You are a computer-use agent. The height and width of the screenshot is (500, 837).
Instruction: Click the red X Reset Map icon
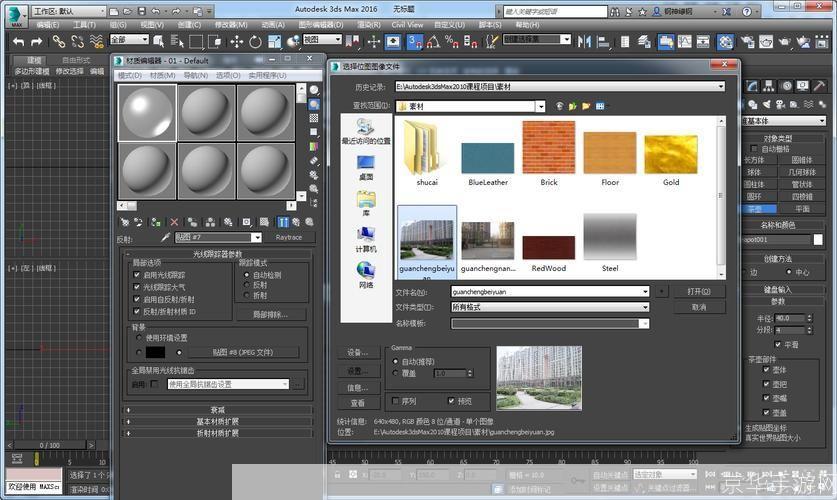[x=174, y=222]
